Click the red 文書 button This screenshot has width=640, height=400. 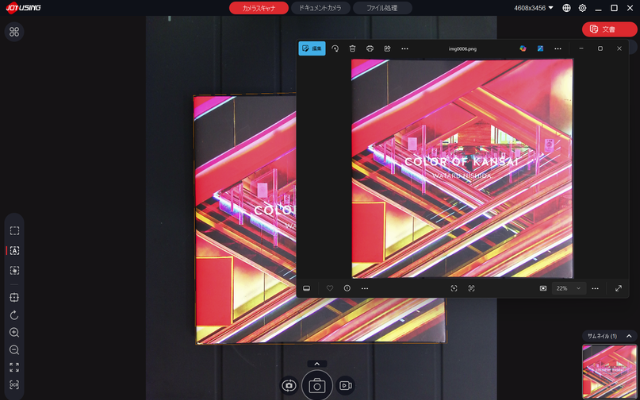(x=609, y=29)
